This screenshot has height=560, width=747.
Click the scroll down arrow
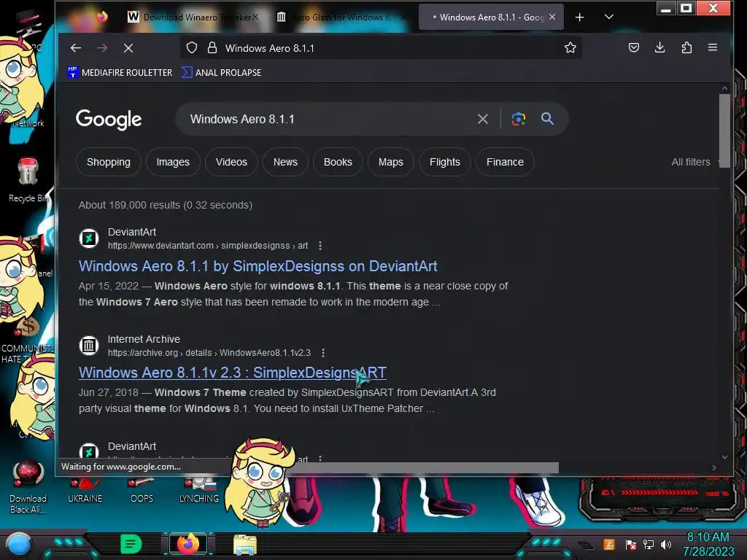pos(724,457)
